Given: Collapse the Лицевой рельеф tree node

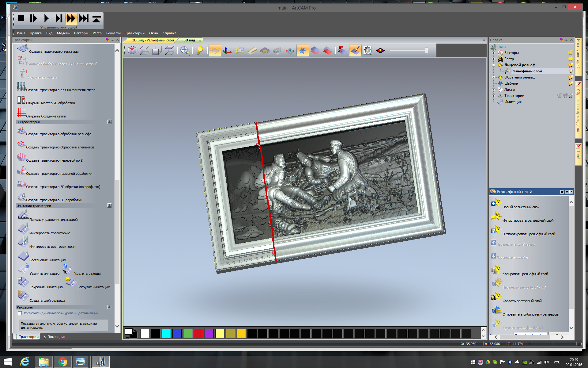Looking at the screenshot, I should [x=493, y=65].
